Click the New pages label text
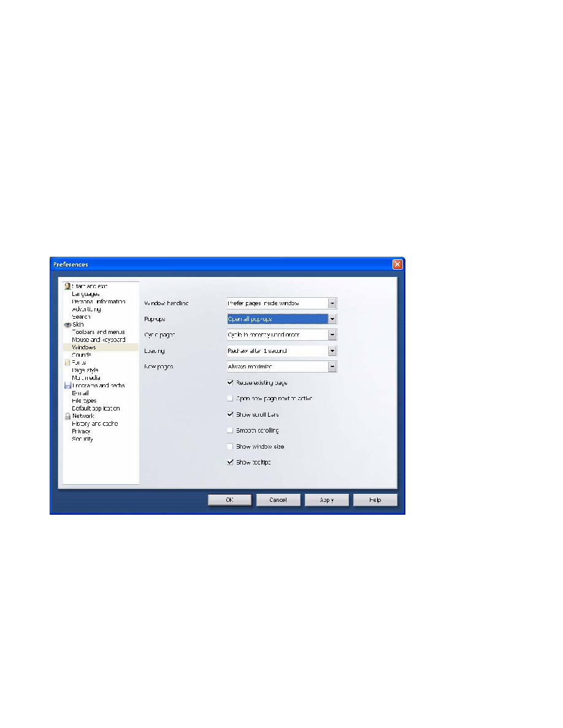Viewport: 563px width, 728px height. 158,366
